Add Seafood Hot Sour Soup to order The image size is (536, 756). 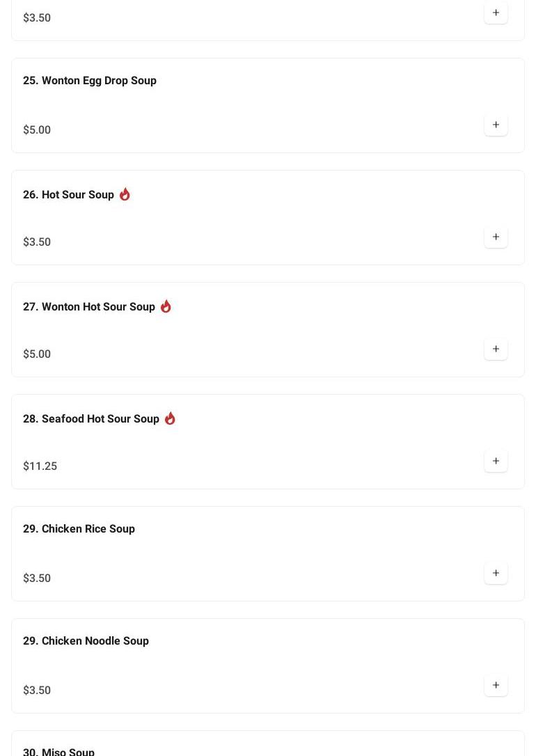pyautogui.click(x=496, y=462)
